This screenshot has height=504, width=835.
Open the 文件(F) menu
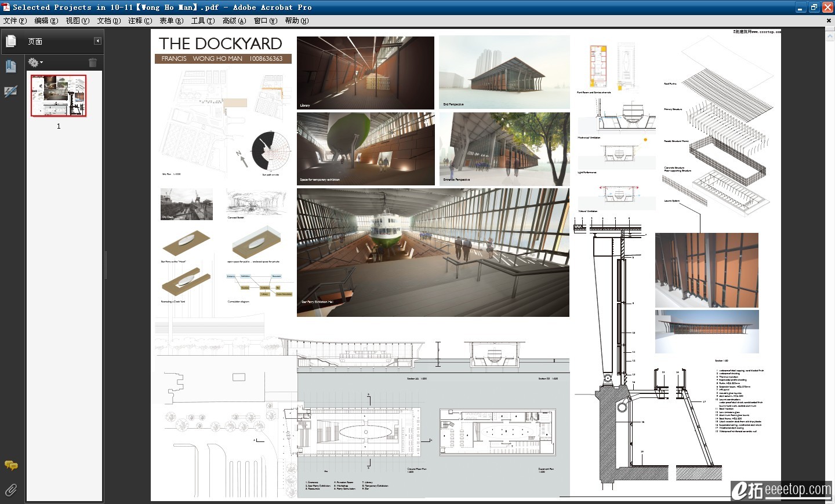[x=15, y=20]
